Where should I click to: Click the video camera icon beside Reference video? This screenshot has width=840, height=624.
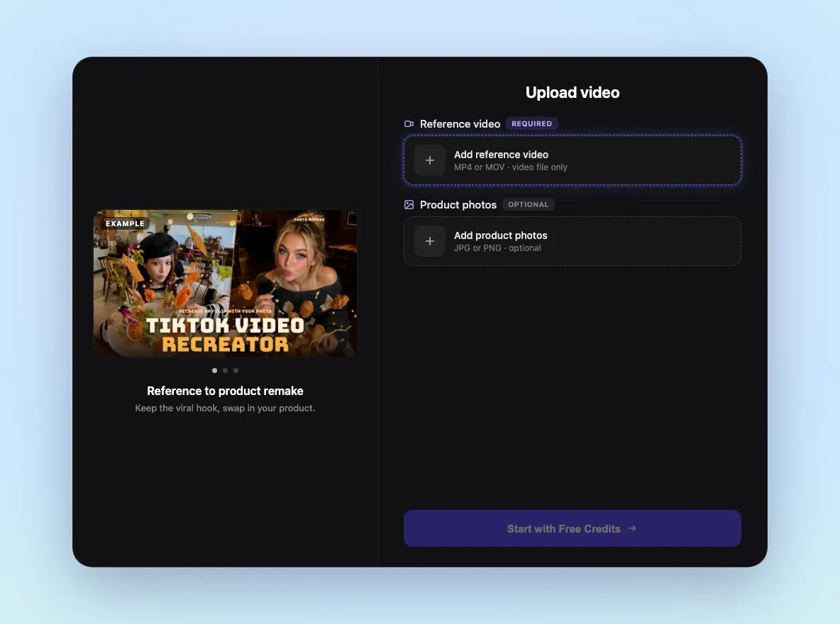409,123
